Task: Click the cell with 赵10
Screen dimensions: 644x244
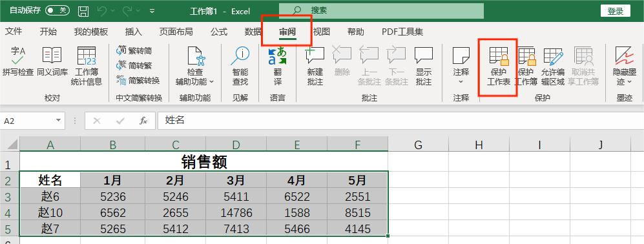Action: coord(50,212)
